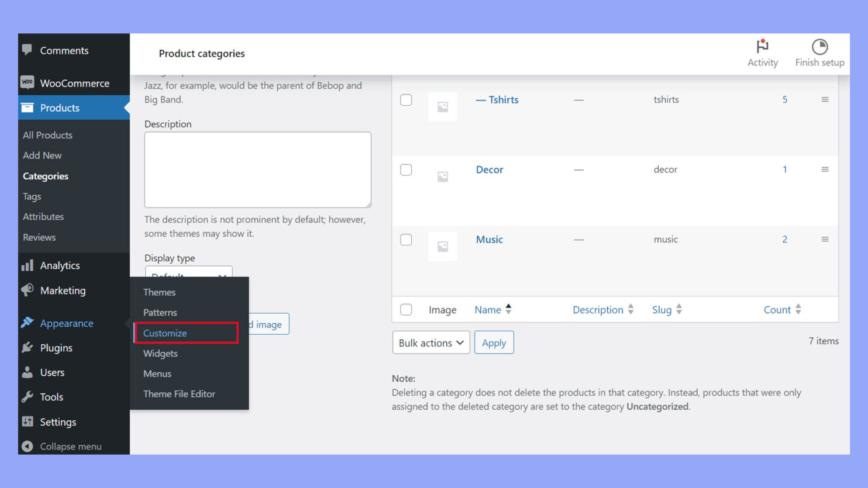Viewport: 868px width, 488px height.
Task: Click the Apply button
Action: click(x=494, y=342)
